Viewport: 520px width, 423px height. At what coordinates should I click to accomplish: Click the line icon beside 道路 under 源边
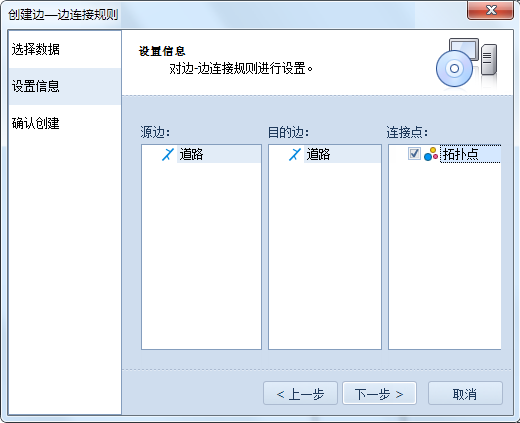(x=168, y=154)
